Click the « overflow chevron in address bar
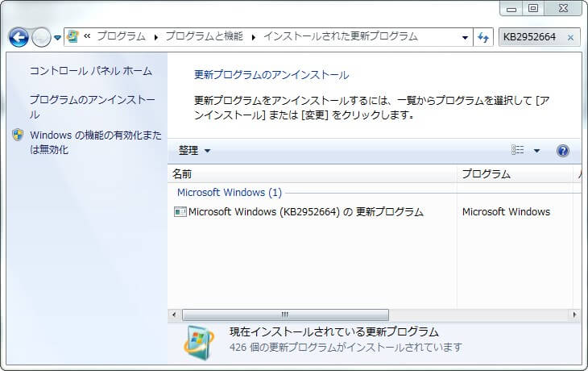This screenshot has height=371, width=588. tap(87, 36)
